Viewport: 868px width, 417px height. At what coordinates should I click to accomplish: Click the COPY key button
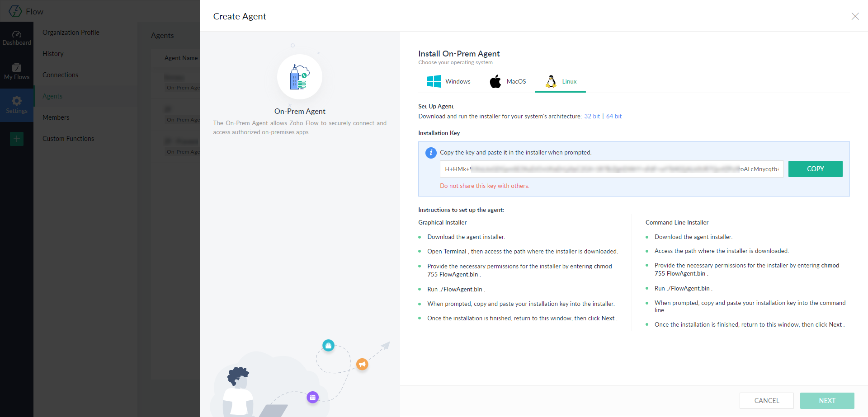click(x=815, y=169)
